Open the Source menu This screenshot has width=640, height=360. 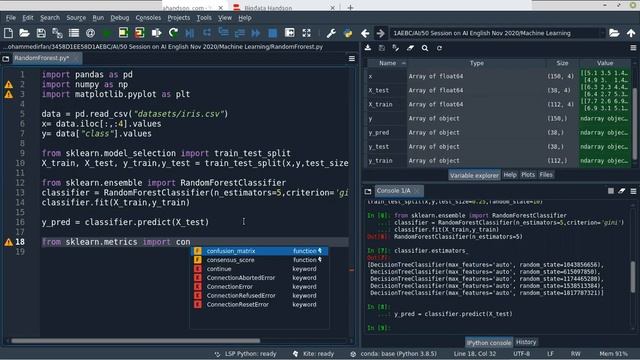[x=76, y=18]
